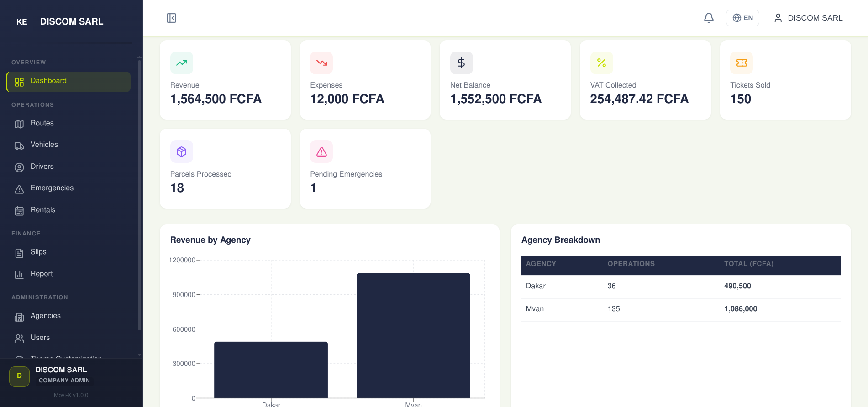
Task: Click the Slips document icon
Action: [x=19, y=253]
